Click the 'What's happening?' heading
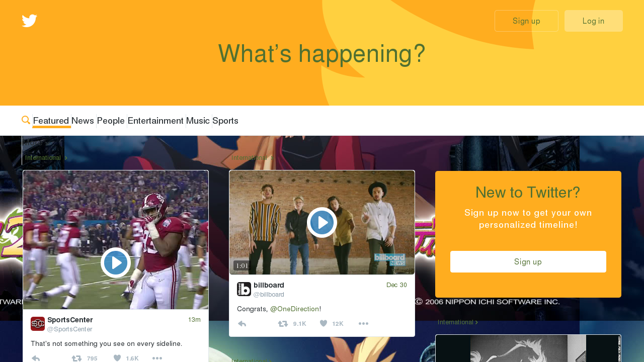 (x=322, y=54)
